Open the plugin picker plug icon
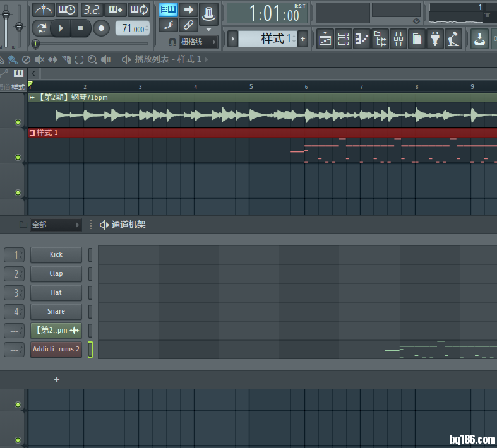The height and width of the screenshot is (448, 497). click(434, 39)
